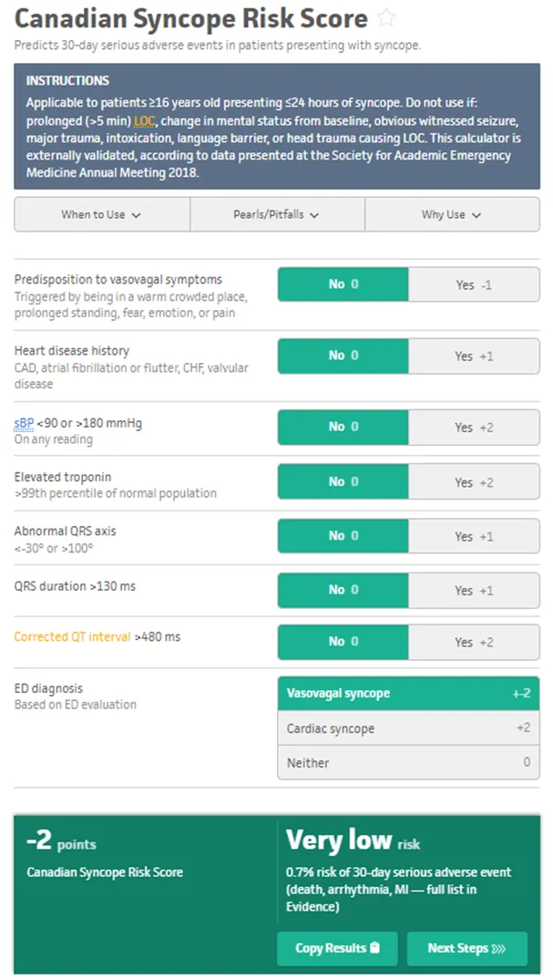Screen dimensions: 553x980
Task: Click the sBP abbreviation link
Action: tap(24, 423)
